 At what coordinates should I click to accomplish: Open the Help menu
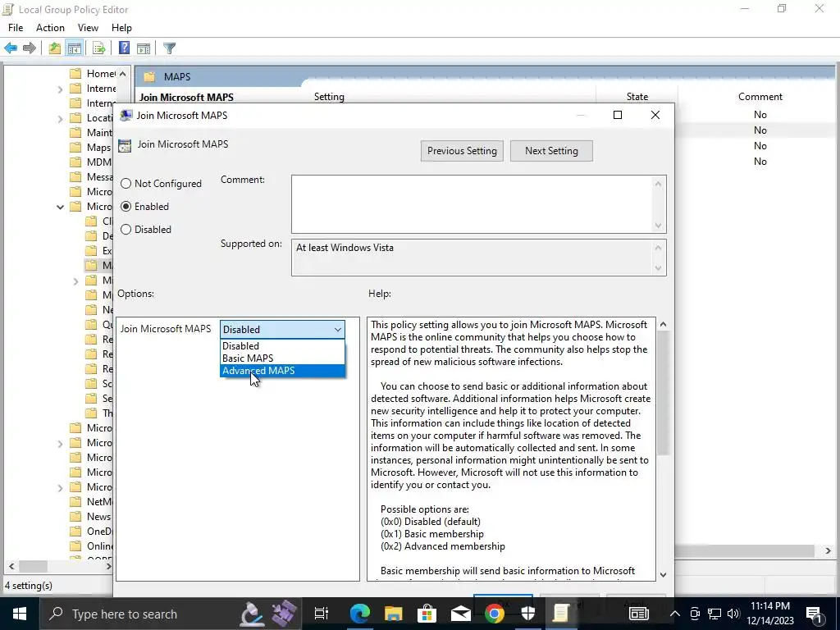(x=121, y=28)
